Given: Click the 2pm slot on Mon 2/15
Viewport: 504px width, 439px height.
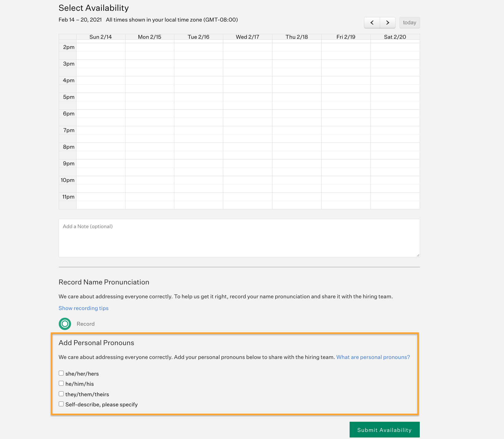Looking at the screenshot, I should pos(149,47).
